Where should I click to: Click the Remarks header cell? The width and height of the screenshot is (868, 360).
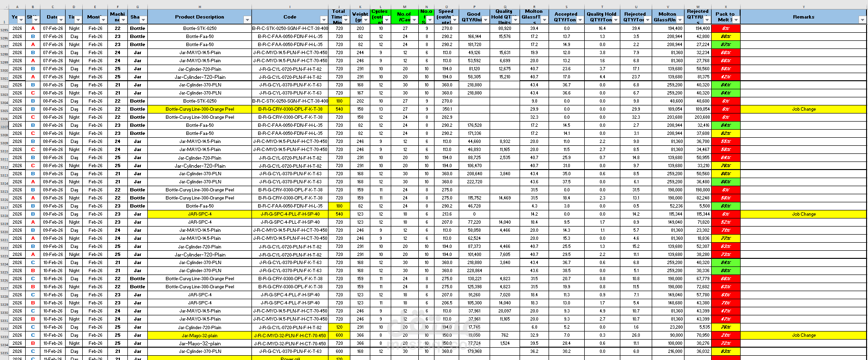pos(804,17)
